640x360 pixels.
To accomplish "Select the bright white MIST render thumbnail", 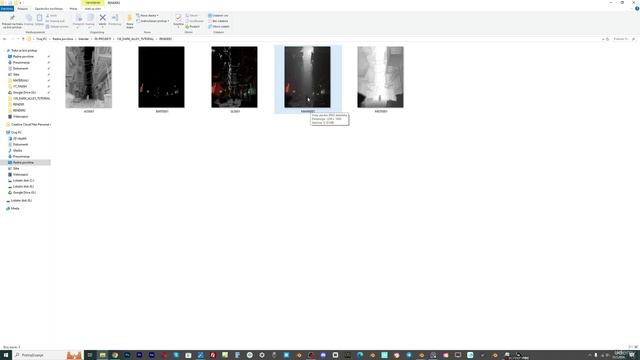I will [x=380, y=77].
